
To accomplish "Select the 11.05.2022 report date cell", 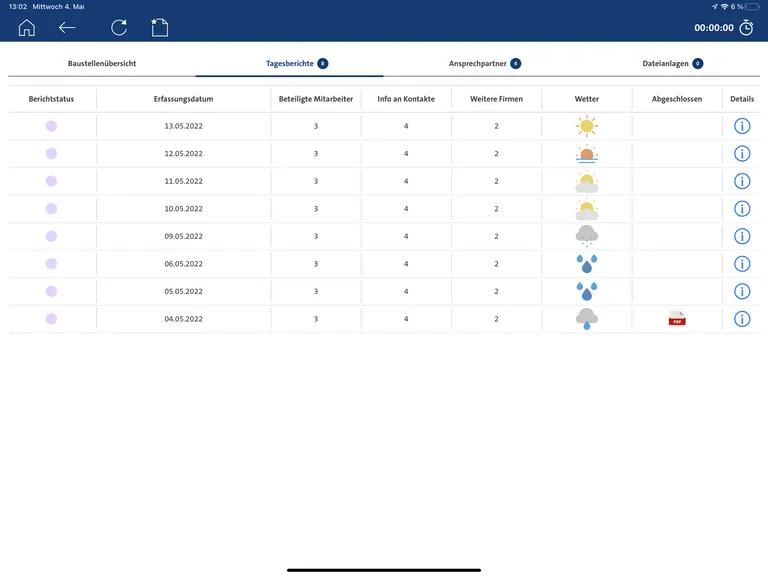I will point(183,181).
